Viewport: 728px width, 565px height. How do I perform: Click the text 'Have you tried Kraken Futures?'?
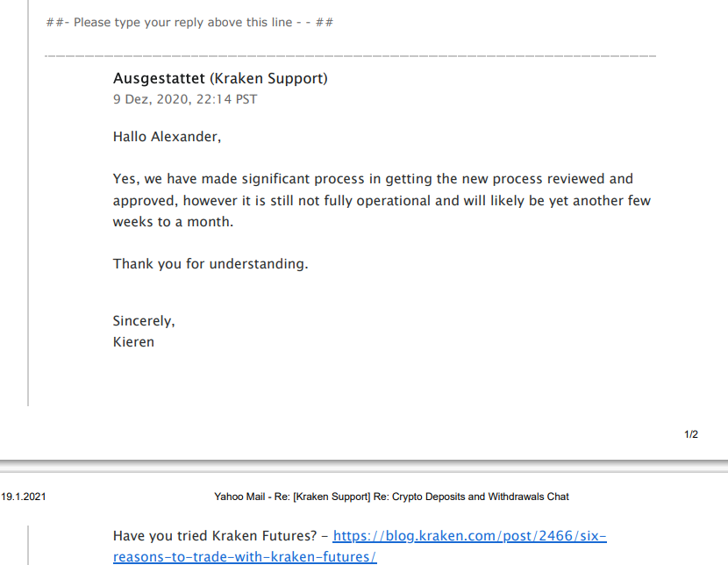click(215, 536)
